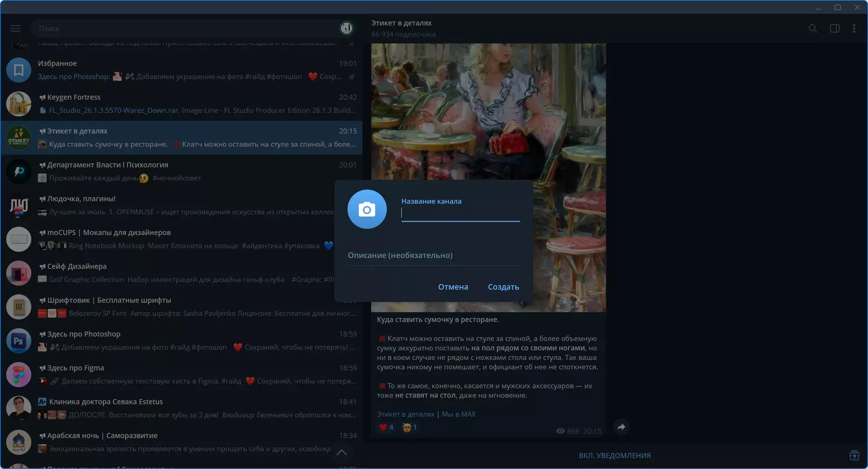Toggle the right sidebar panel icon
Viewport: 868px width, 469px height.
pos(835,29)
